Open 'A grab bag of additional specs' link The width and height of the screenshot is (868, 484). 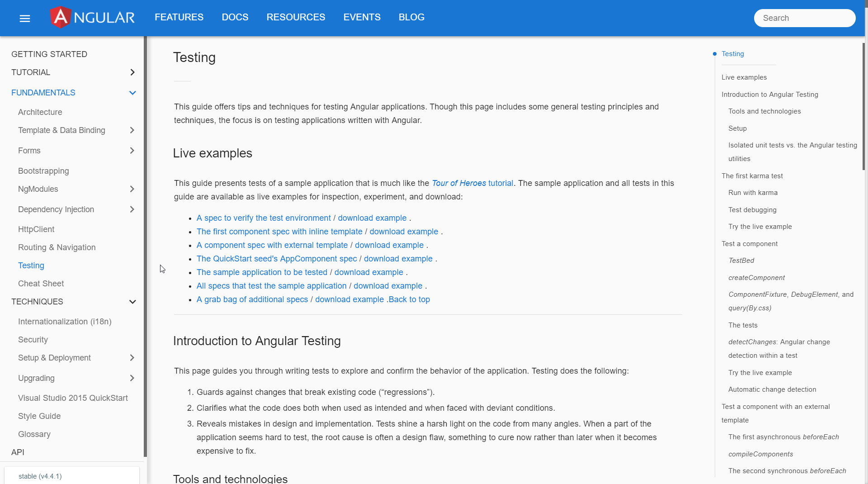click(x=252, y=299)
